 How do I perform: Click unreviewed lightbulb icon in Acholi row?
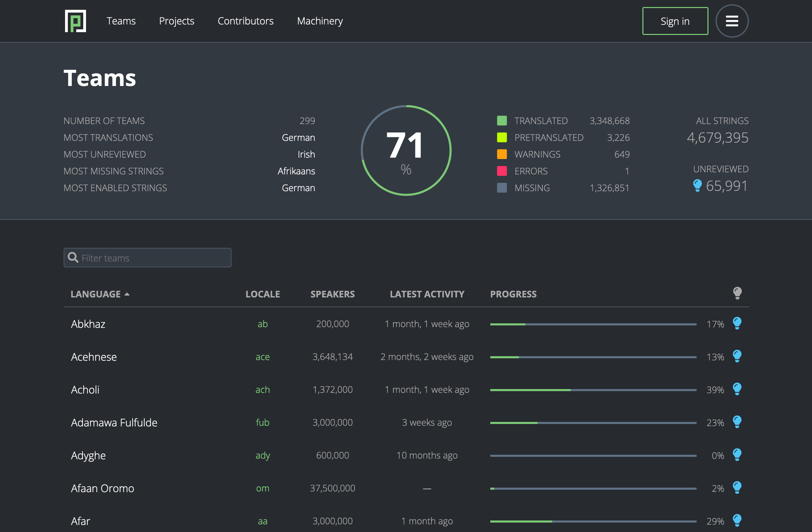tap(737, 389)
